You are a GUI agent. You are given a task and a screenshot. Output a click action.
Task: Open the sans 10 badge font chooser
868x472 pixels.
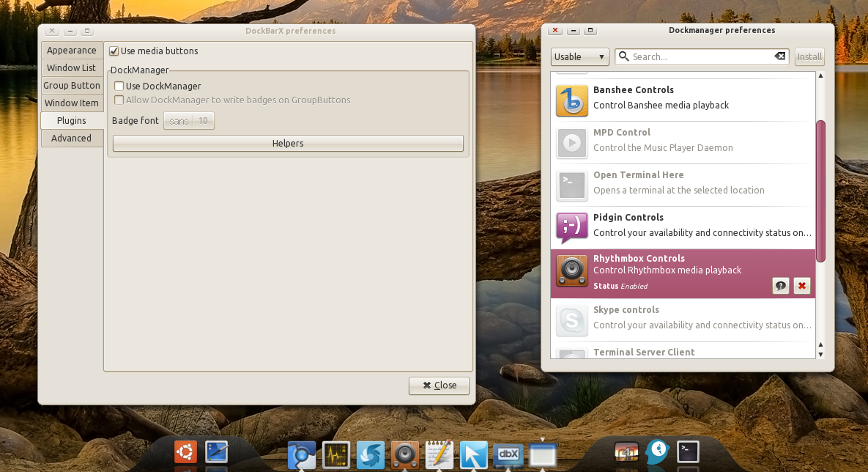pos(189,121)
